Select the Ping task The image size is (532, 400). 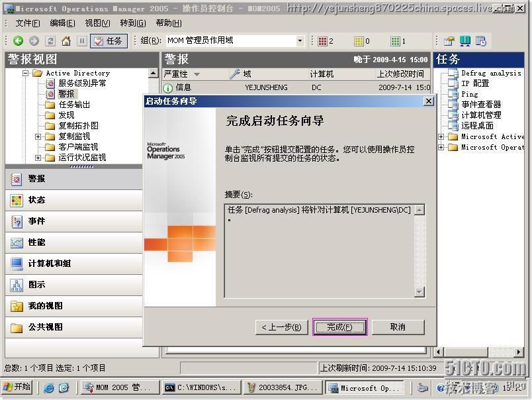click(470, 94)
